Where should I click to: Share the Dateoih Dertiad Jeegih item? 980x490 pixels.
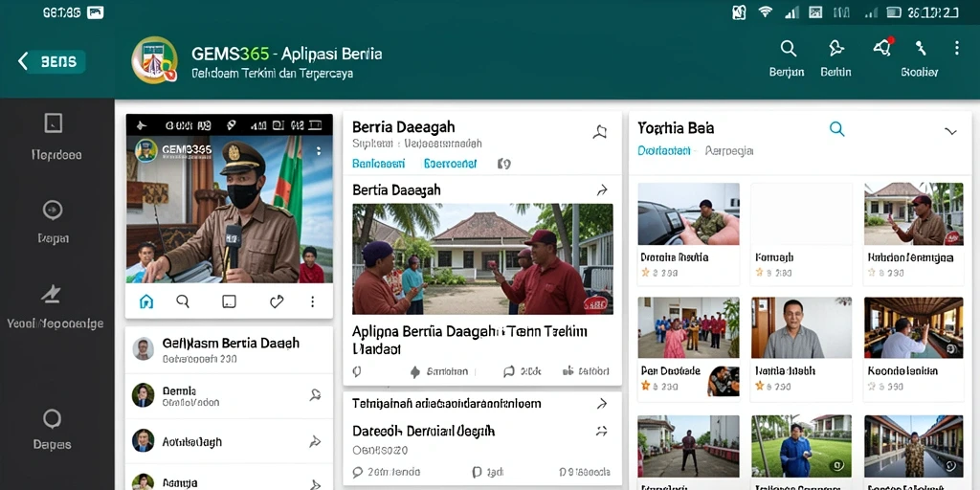602,431
